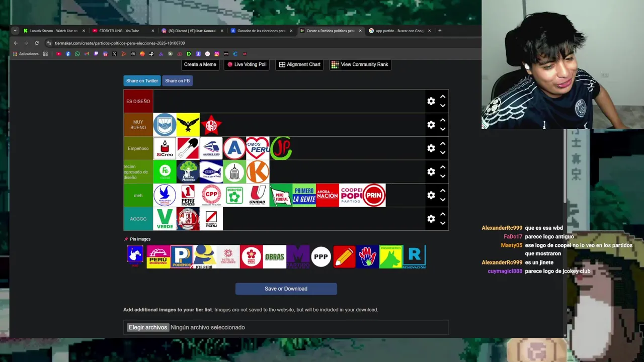Open the Live Voting Poll
Image resolution: width=644 pixels, height=362 pixels.
[247, 64]
